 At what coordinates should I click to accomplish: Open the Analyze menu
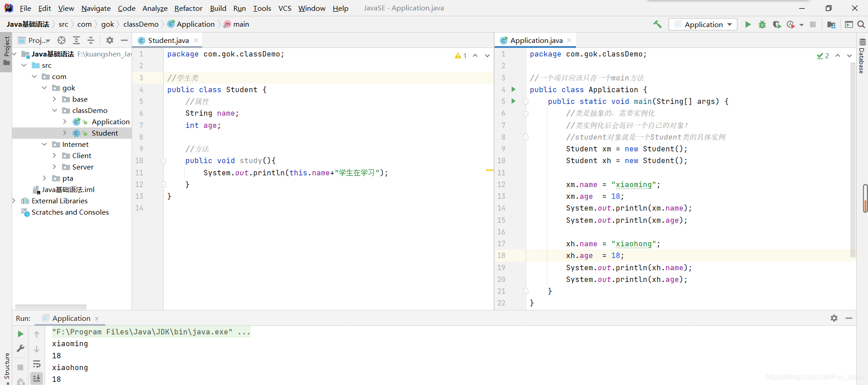coord(155,8)
